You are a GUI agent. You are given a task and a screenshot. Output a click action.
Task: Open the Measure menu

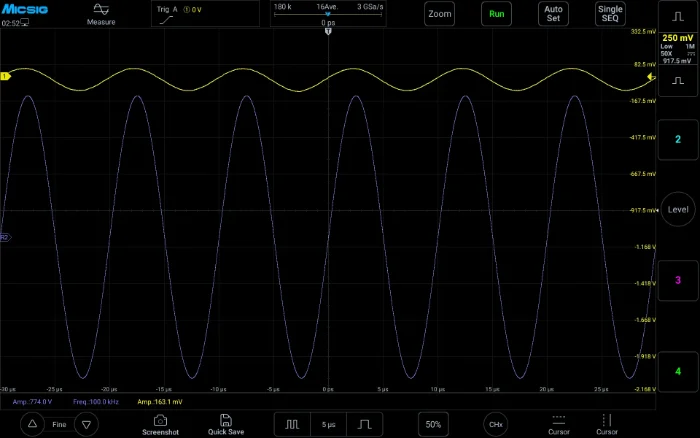pos(101,14)
